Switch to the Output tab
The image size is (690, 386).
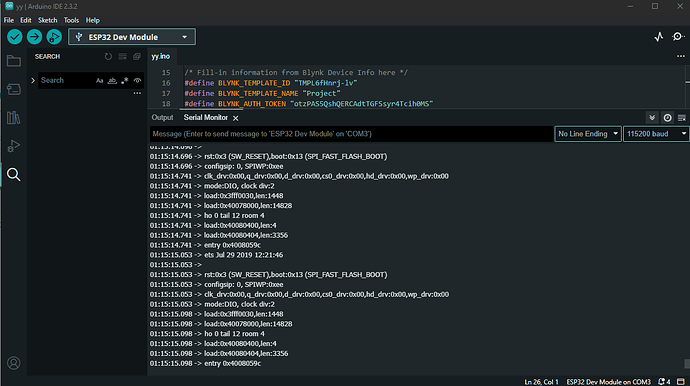162,118
